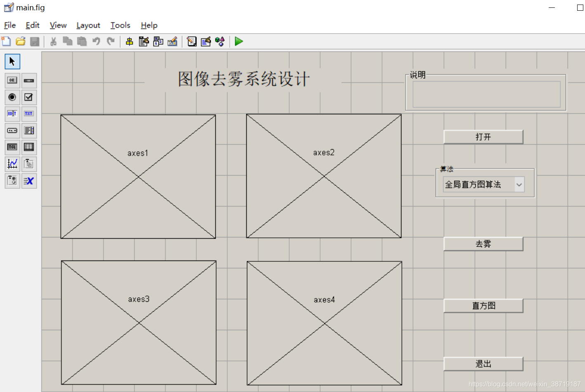The height and width of the screenshot is (392, 585).
Task: Pick the Button Group component tool
Action: [12, 181]
